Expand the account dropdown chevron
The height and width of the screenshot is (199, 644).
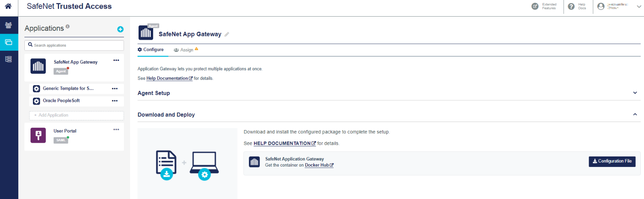coord(639,6)
